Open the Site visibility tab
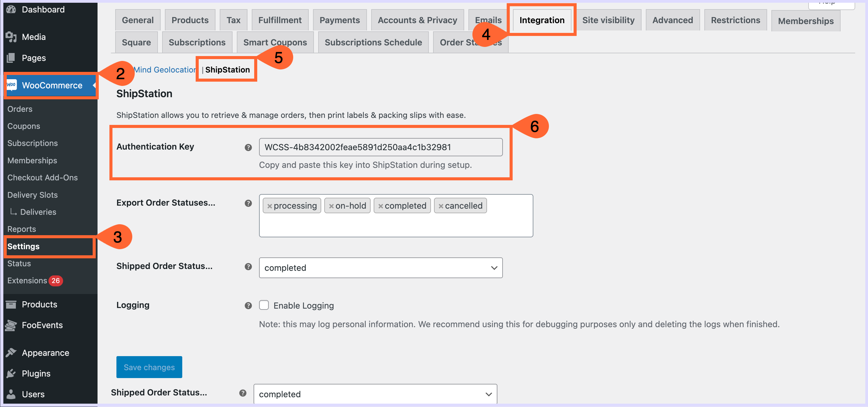The image size is (868, 407). [608, 20]
